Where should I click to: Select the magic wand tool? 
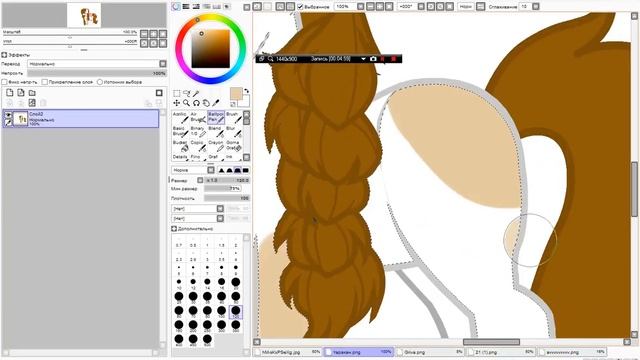pyautogui.click(x=196, y=93)
